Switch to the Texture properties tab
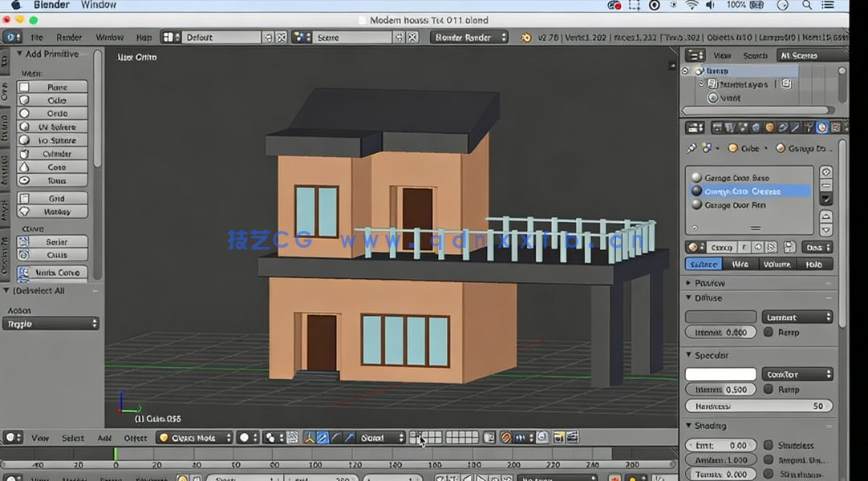This screenshot has width=868, height=481. click(x=834, y=127)
